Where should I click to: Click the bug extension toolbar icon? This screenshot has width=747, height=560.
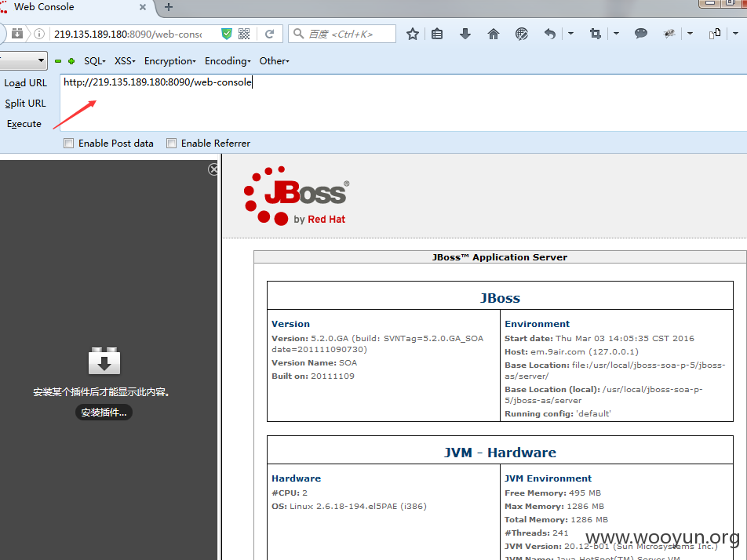click(669, 34)
